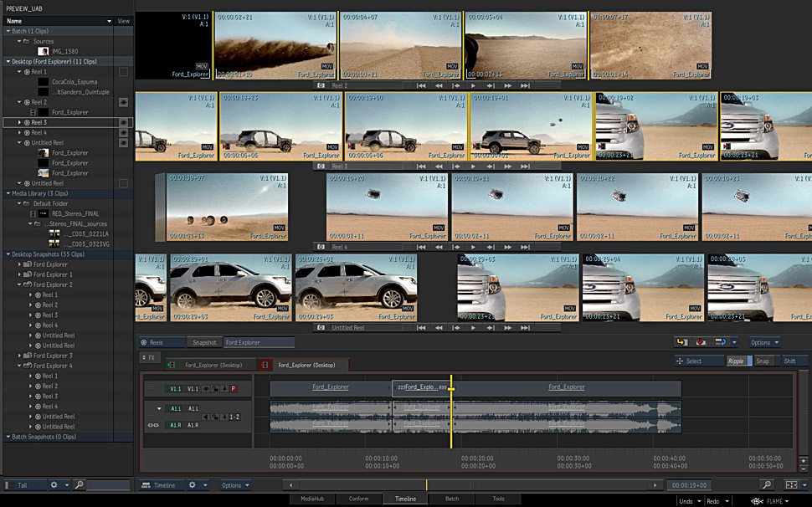Open the Options dropdown above the timeline
Viewport: 812px width, 507px height.
coord(763,342)
